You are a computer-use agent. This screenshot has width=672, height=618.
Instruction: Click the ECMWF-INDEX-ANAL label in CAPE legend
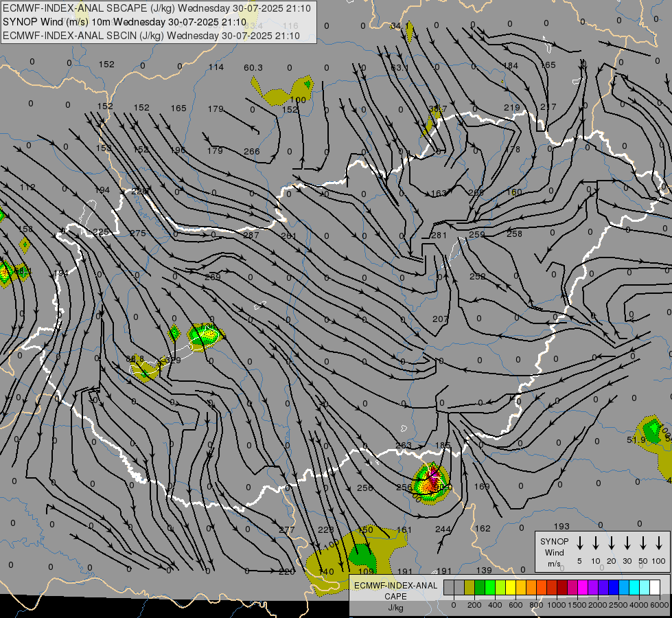click(x=395, y=586)
